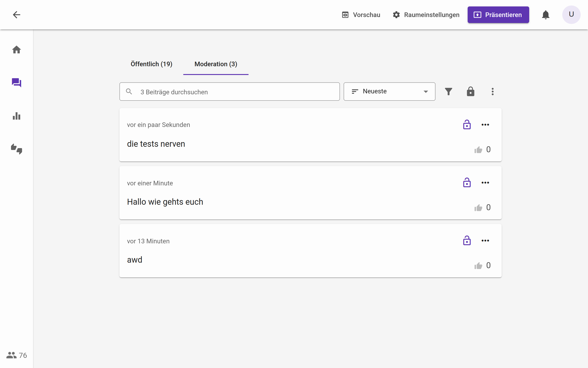
Task: Click the magnifier icon in the search field
Action: 129,92
